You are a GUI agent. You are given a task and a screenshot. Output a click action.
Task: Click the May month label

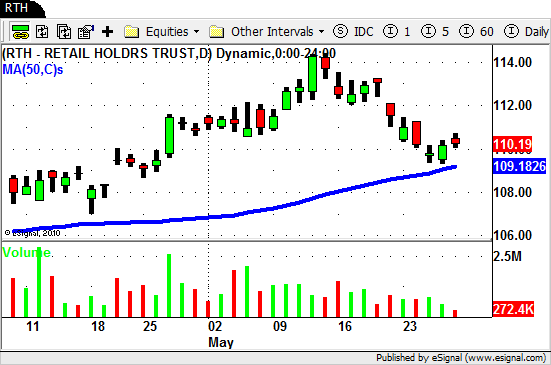pos(221,343)
